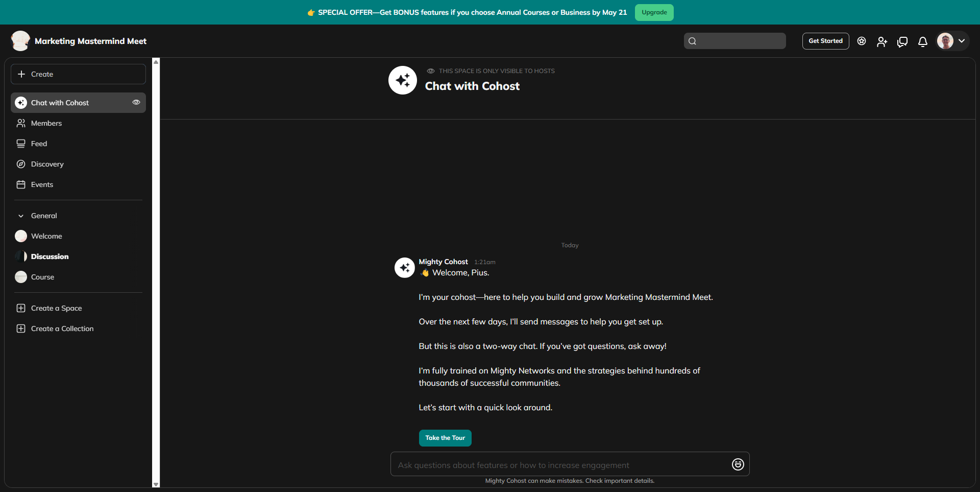Image resolution: width=980 pixels, height=492 pixels.
Task: Click the Take the Tour button
Action: 445,438
